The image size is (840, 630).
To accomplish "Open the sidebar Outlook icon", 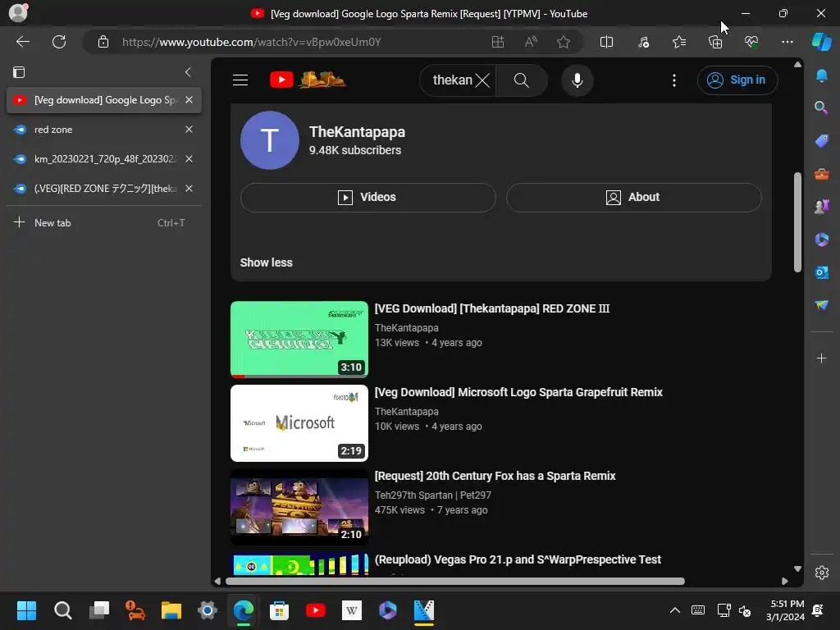I will [x=821, y=272].
